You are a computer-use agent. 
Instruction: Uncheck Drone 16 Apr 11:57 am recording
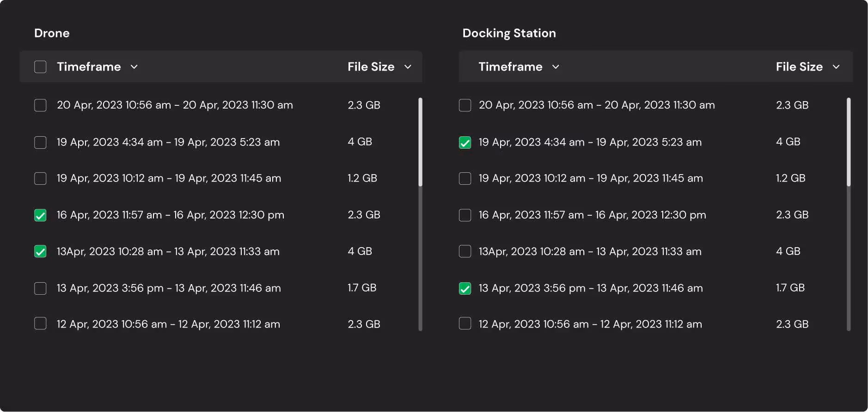click(x=40, y=215)
